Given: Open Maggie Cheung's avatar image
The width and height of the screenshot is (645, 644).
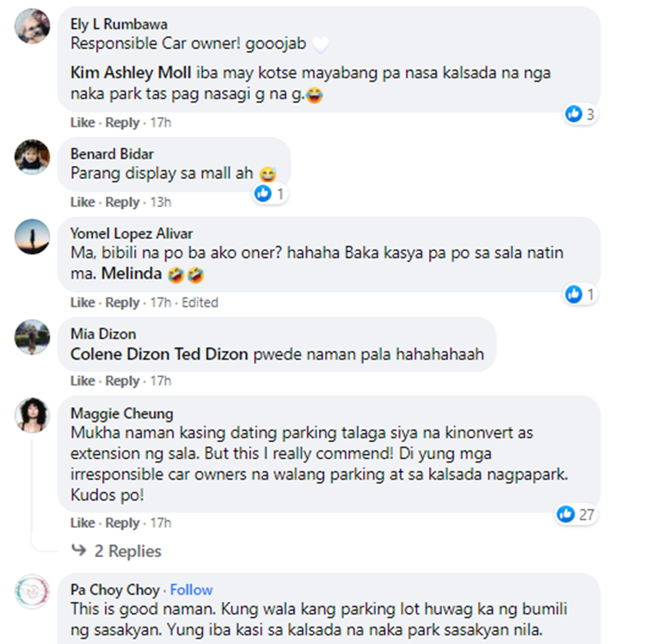Looking at the screenshot, I should [32, 415].
